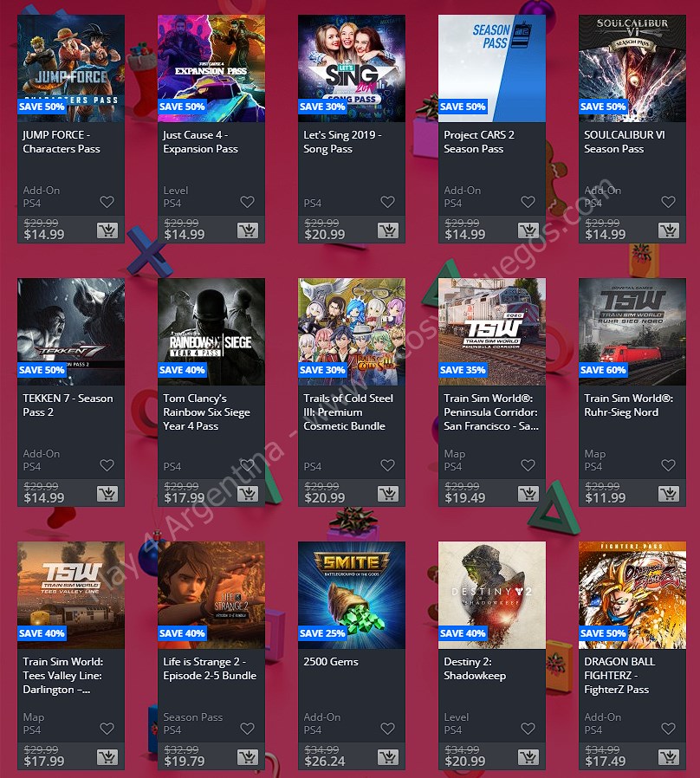Wishlist Let's Sing 2019 Song Pass
Image resolution: width=700 pixels, height=778 pixels.
(387, 202)
